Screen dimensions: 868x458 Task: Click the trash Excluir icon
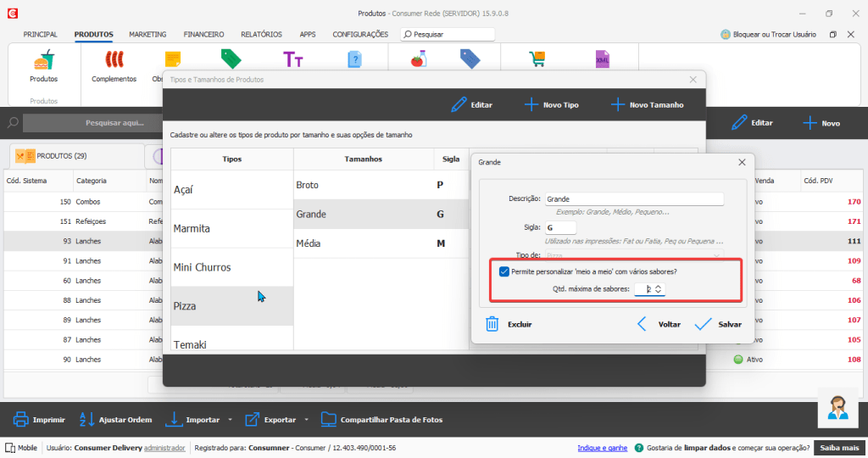click(x=492, y=324)
